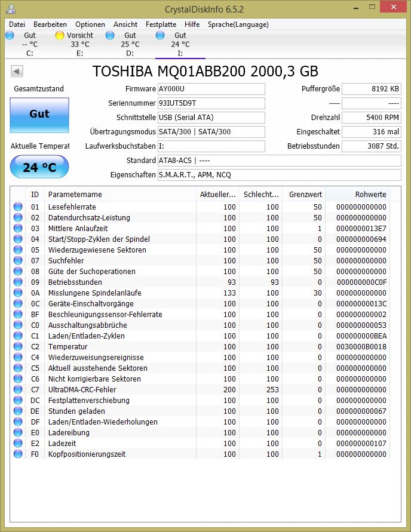Viewport: 411px width, 532px height.
Task: Click the Parametername column header
Action: (121, 195)
